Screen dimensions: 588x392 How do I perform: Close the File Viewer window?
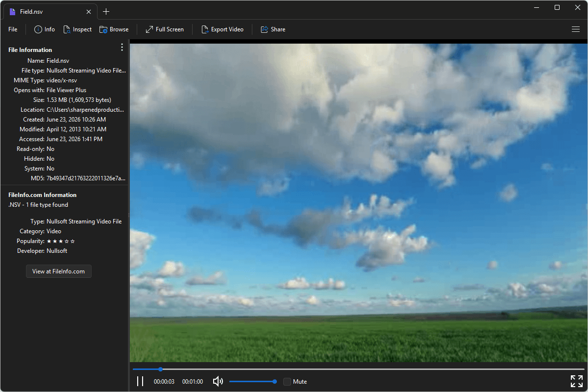pos(577,7)
